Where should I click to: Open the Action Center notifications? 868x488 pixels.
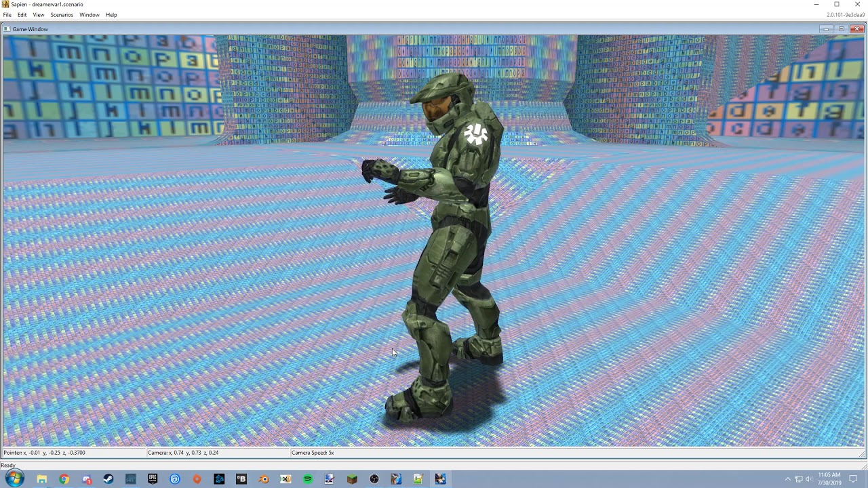pyautogui.click(x=853, y=479)
